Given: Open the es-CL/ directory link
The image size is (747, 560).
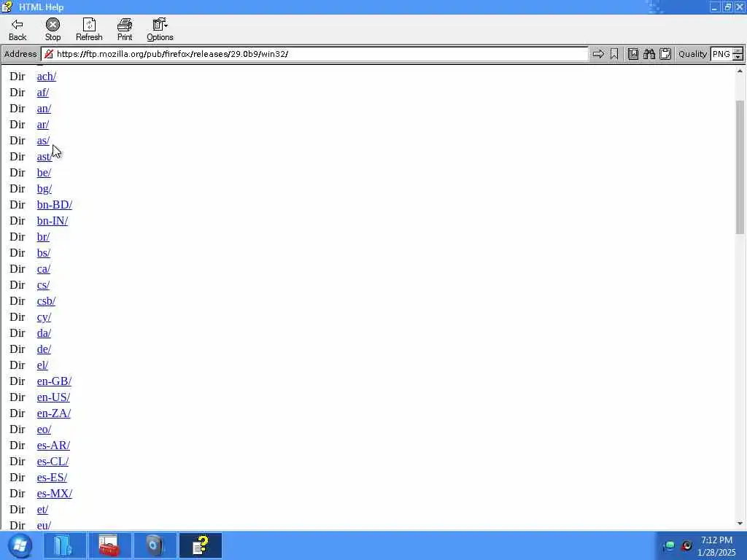Looking at the screenshot, I should click(x=53, y=462).
